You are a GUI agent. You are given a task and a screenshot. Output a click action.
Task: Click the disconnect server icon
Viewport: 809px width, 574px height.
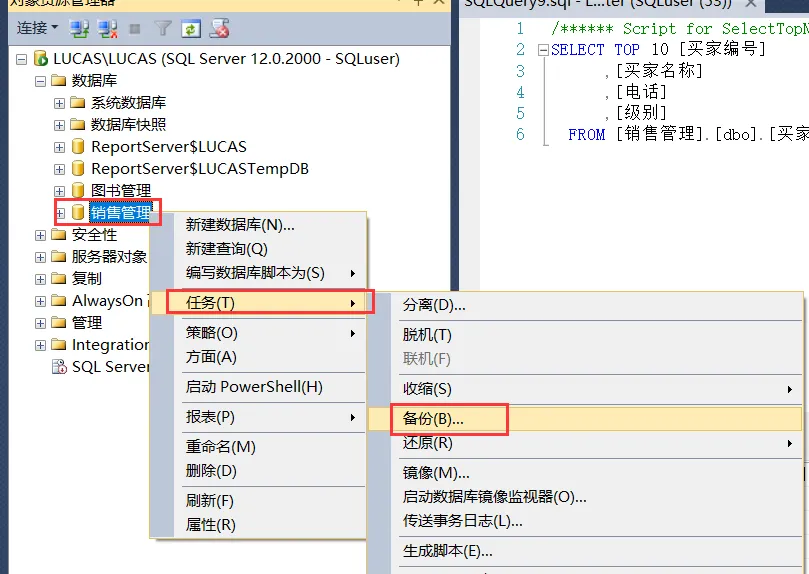point(107,29)
